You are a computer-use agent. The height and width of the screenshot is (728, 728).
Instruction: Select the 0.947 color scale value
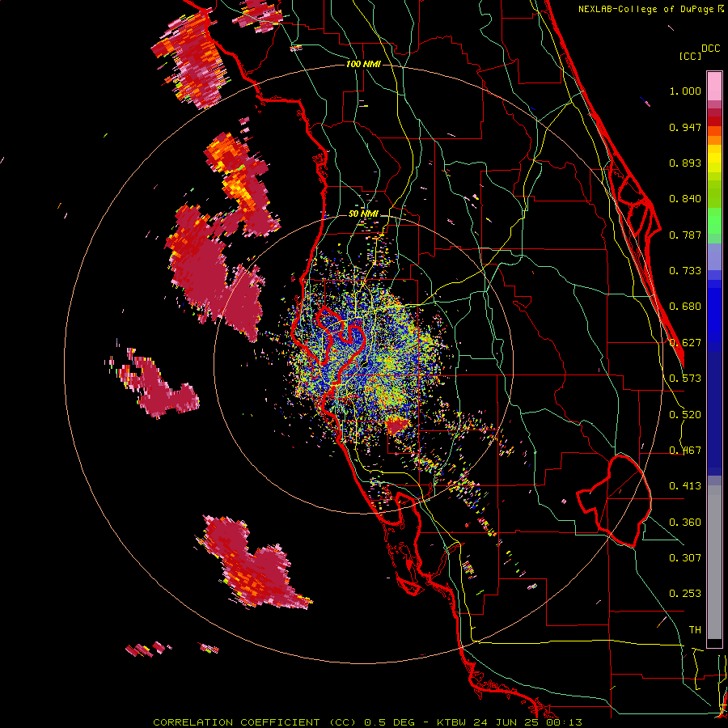[x=685, y=127]
